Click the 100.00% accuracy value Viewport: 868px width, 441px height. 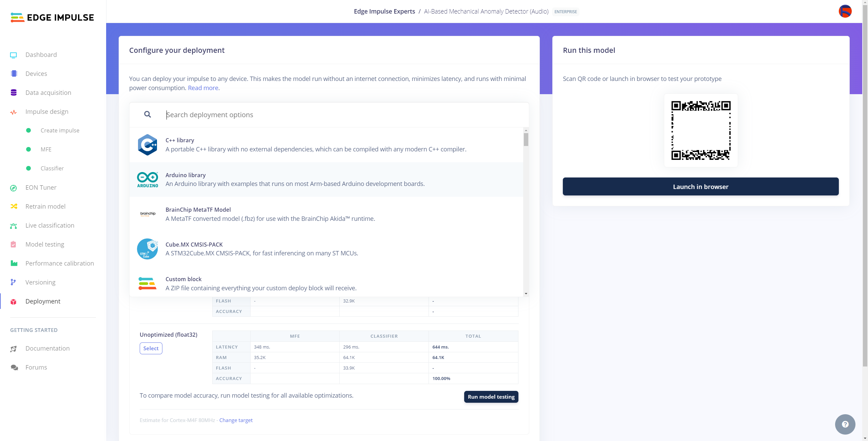441,379
